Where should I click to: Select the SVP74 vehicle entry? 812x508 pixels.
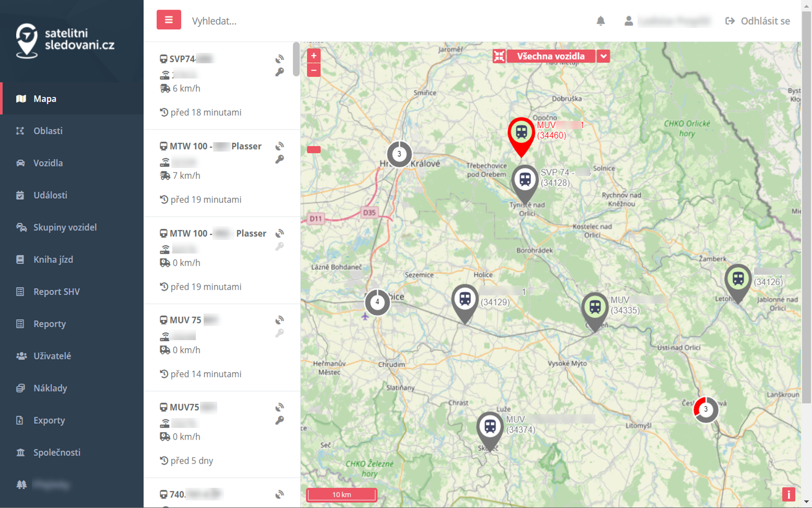pyautogui.click(x=222, y=86)
